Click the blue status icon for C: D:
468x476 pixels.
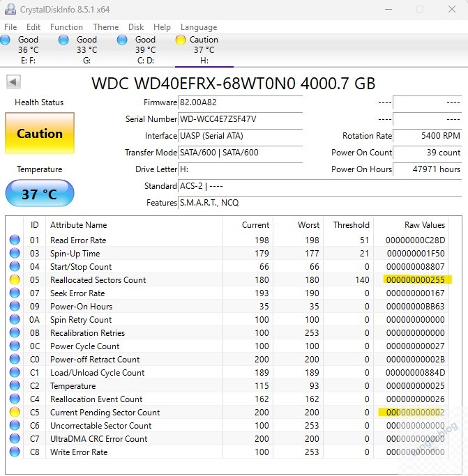pos(122,40)
